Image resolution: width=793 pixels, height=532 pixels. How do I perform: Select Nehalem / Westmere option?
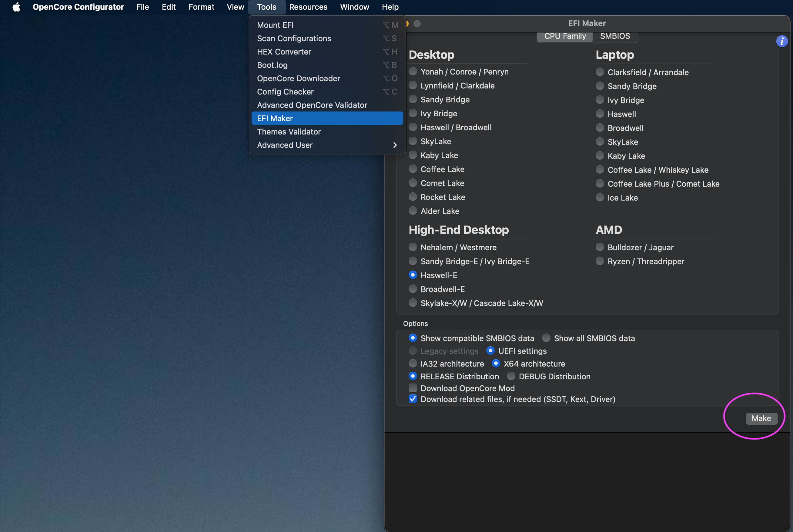click(x=413, y=247)
